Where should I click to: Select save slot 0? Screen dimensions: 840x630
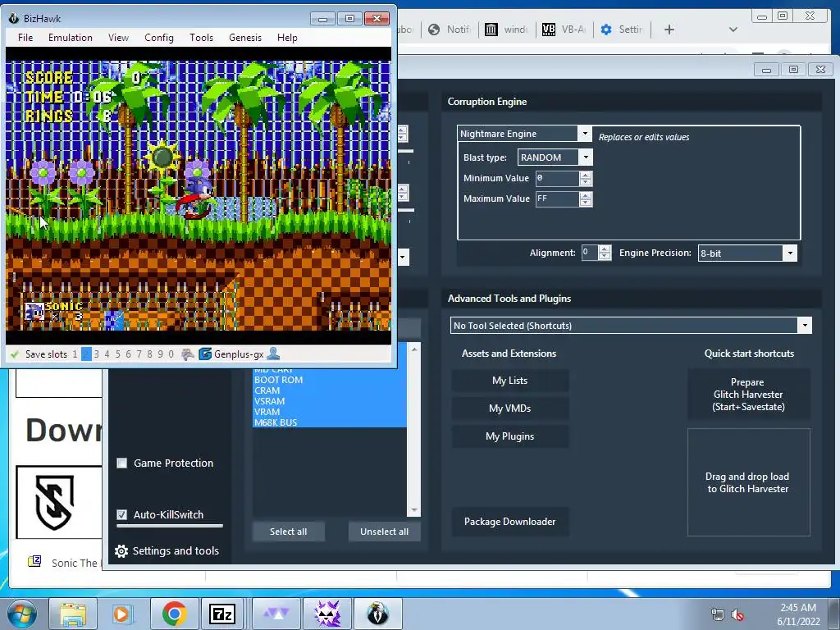171,354
